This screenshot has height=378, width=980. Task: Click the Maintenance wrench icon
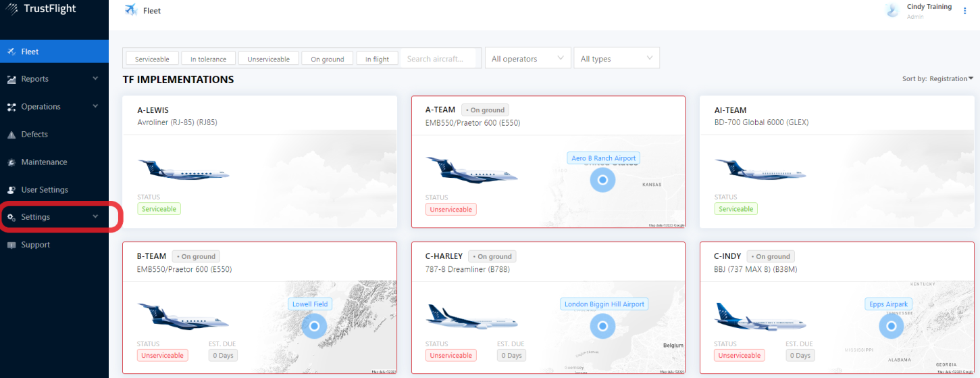[11, 162]
